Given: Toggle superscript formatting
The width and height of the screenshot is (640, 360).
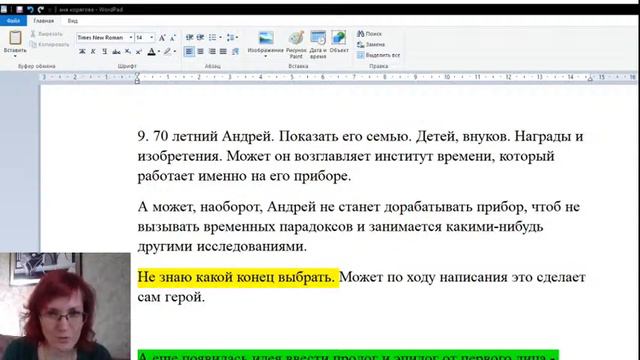Looking at the screenshot, I should (x=139, y=51).
